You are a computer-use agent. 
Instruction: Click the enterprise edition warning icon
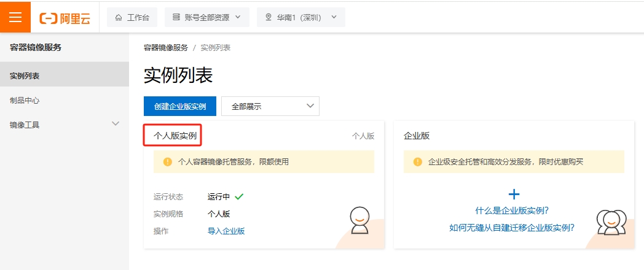click(x=418, y=162)
